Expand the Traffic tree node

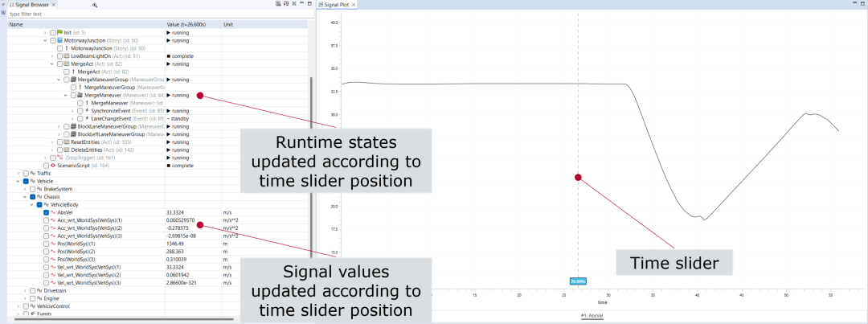18,174
